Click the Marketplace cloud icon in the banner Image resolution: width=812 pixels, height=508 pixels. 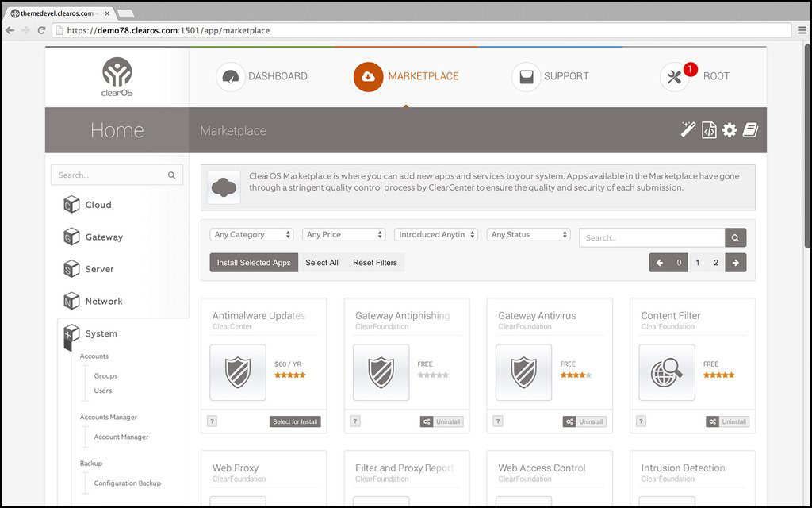click(x=224, y=187)
